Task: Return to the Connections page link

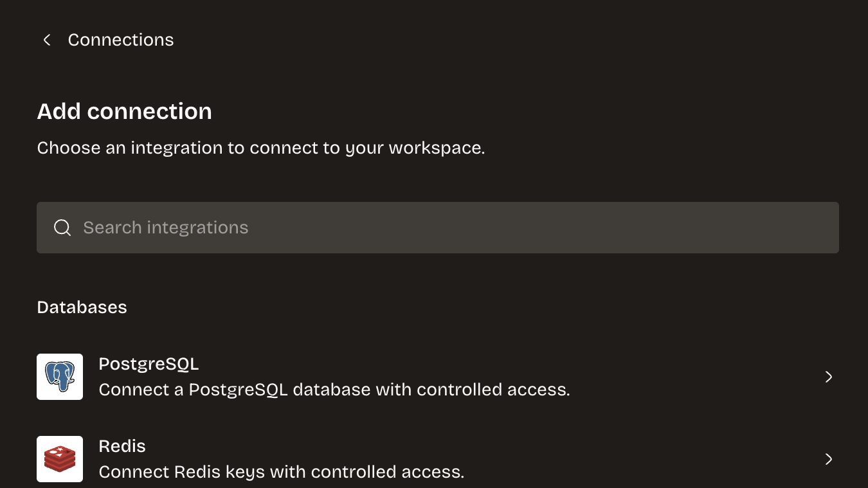Action: click(x=121, y=40)
